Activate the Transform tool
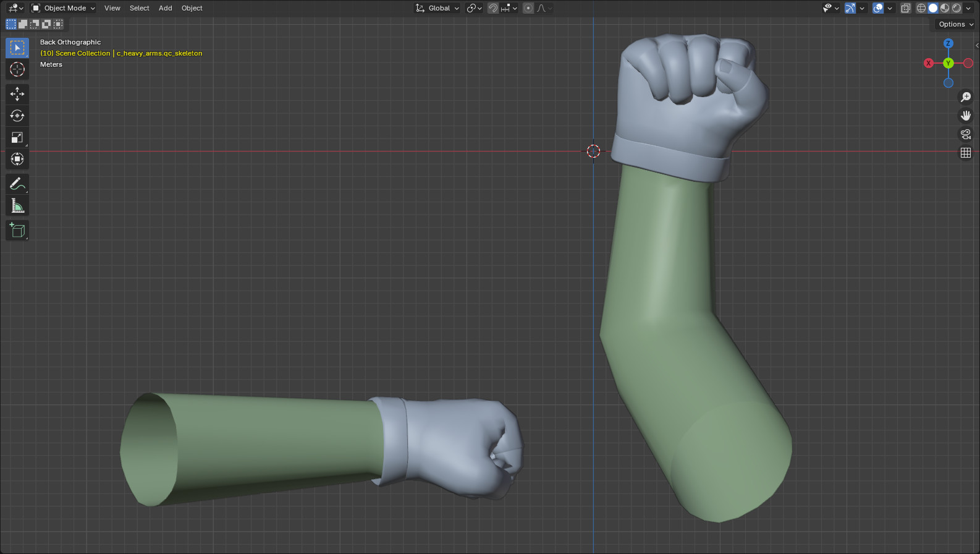Viewport: 980px width, 554px height. coord(17,159)
